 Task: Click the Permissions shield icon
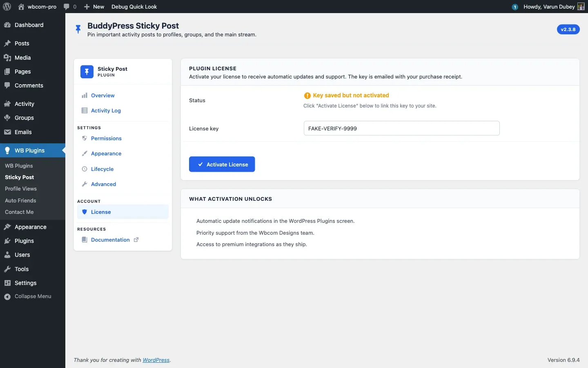85,138
